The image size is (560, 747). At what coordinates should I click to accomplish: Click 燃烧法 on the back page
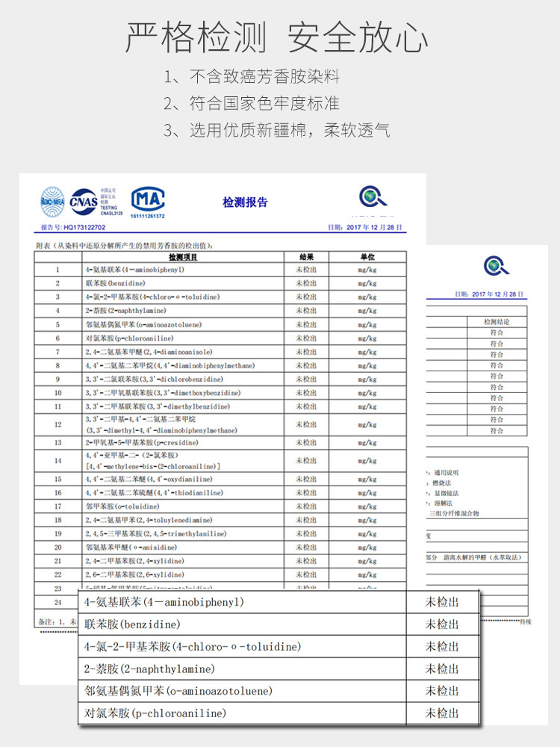pyautogui.click(x=441, y=483)
